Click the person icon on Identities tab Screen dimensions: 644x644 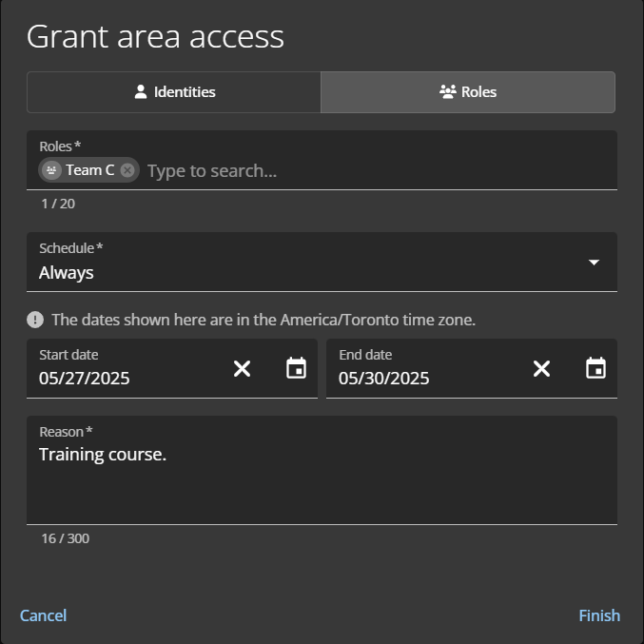click(x=141, y=92)
